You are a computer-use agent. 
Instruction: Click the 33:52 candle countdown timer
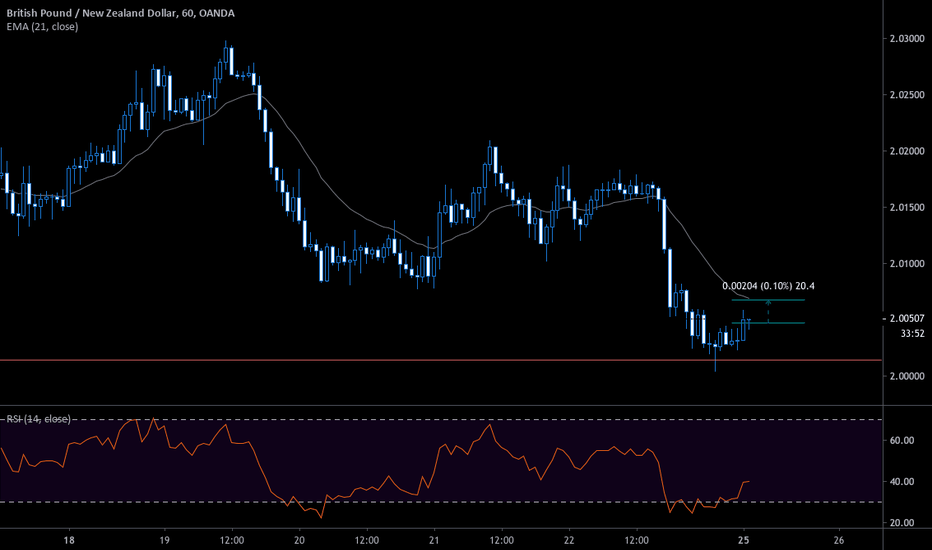click(908, 334)
